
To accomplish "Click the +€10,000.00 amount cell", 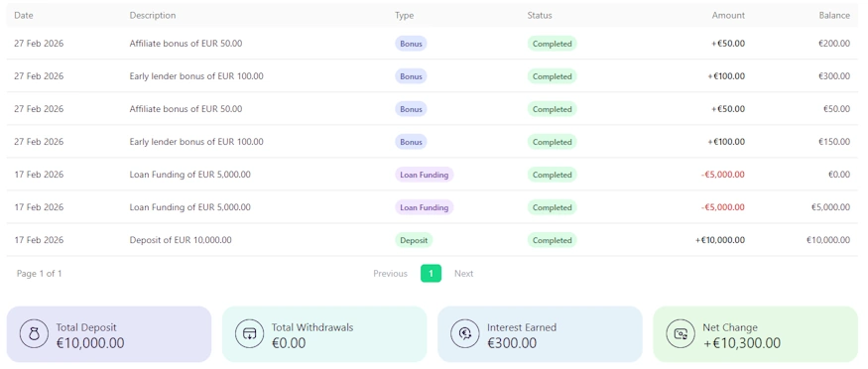I will tap(720, 240).
